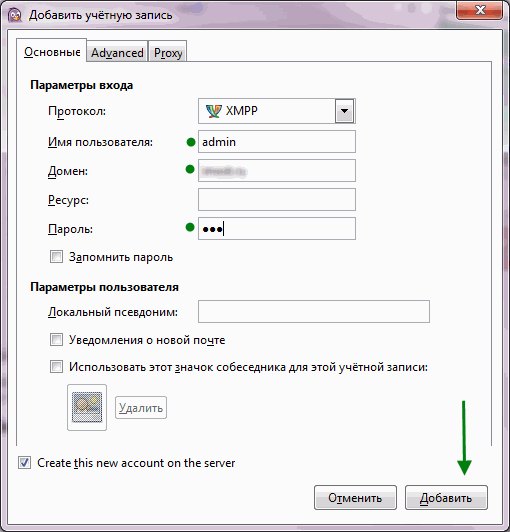Uncheck Create this new account on the server
This screenshot has height=532, width=510.
click(24, 463)
